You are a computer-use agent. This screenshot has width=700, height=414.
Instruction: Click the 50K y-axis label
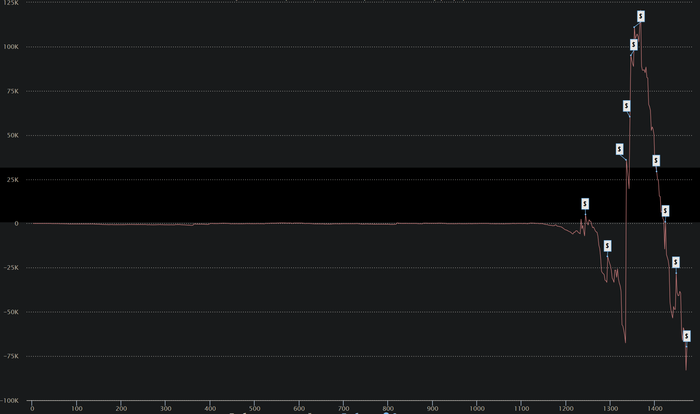(12, 135)
